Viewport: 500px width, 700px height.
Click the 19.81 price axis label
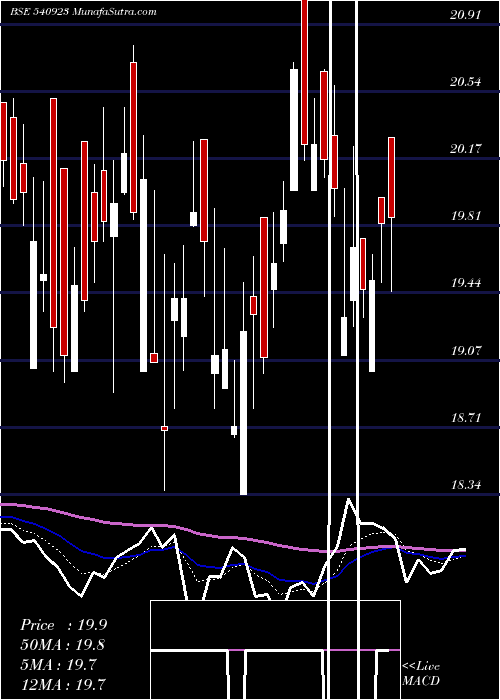[466, 216]
